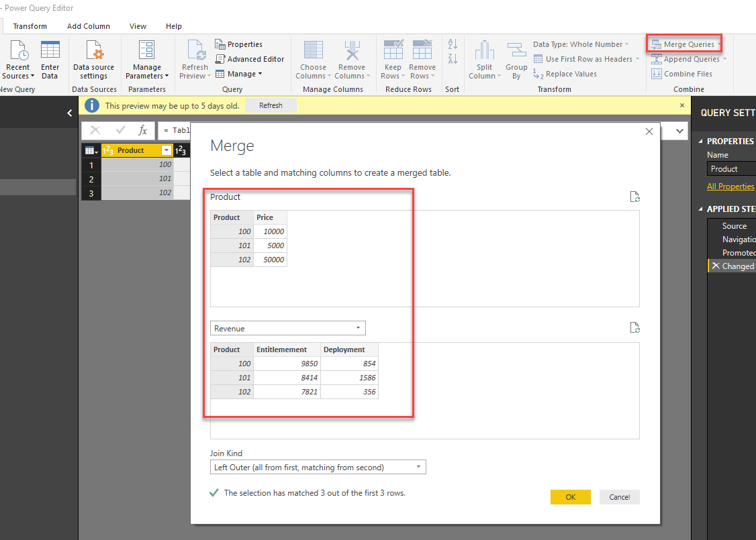
Task: Click Cancel in the Merge dialog
Action: pos(619,497)
